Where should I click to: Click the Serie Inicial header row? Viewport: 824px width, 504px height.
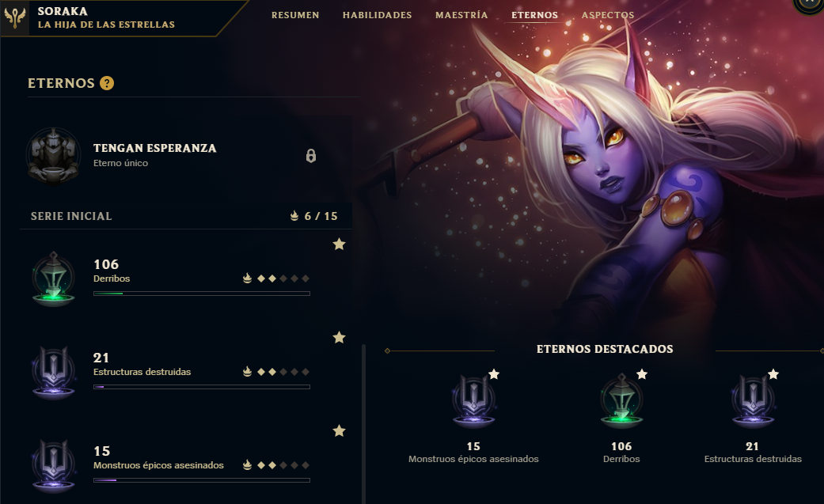pyautogui.click(x=186, y=216)
